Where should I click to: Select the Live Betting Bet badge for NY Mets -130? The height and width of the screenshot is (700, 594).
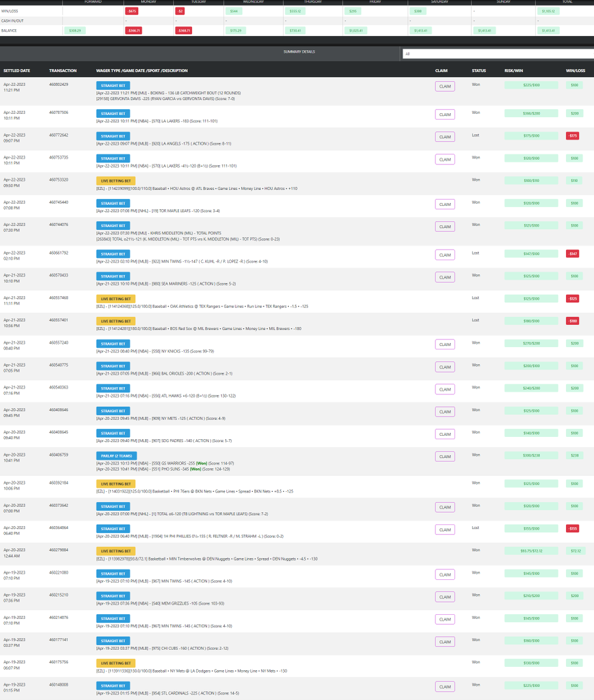pos(116,663)
